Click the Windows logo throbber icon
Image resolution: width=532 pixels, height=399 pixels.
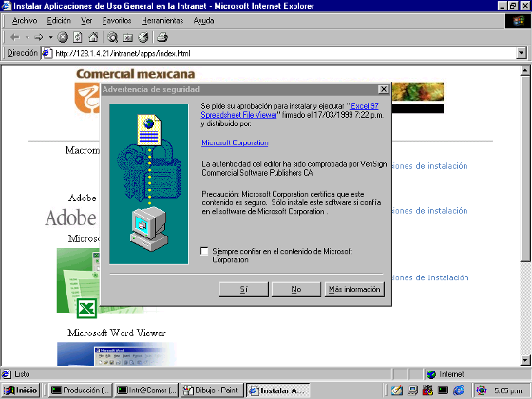pyautogui.click(x=518, y=21)
